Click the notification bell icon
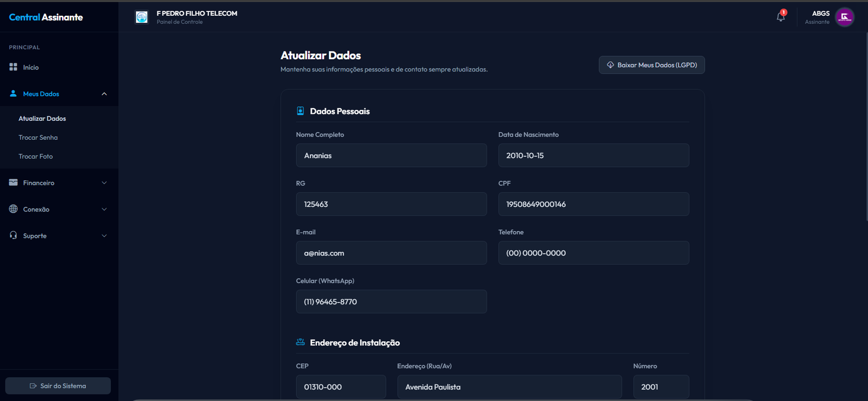 [x=780, y=17]
